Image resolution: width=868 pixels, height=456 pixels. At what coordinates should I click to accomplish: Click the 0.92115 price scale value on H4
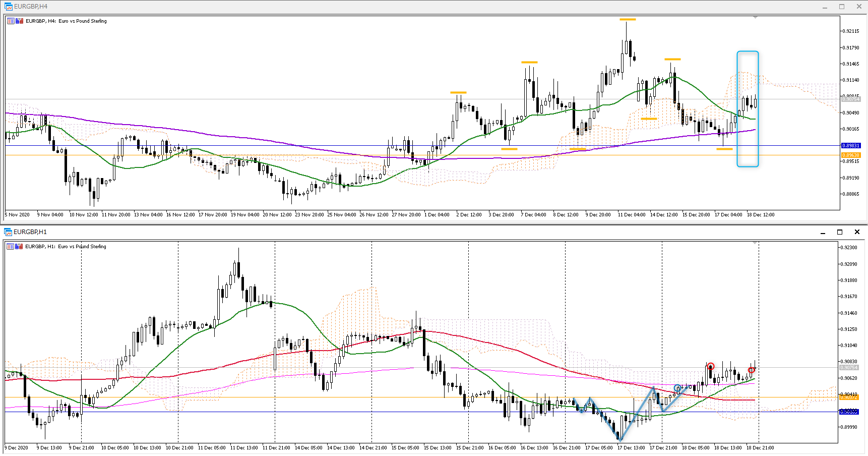(851, 31)
